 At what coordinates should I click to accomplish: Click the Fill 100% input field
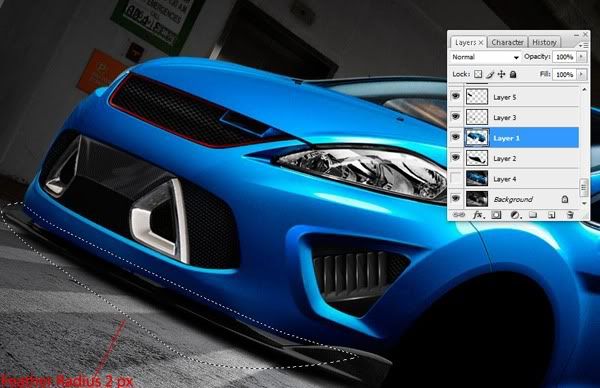(x=564, y=75)
